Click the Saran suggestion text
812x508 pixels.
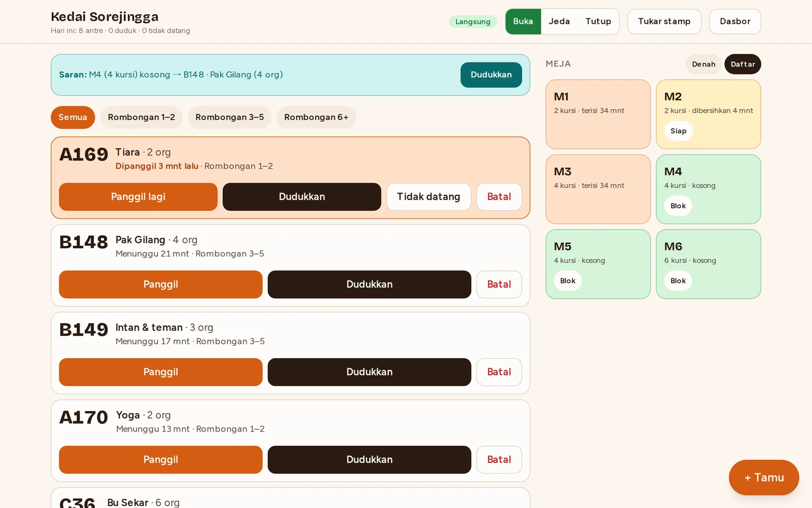[171, 75]
